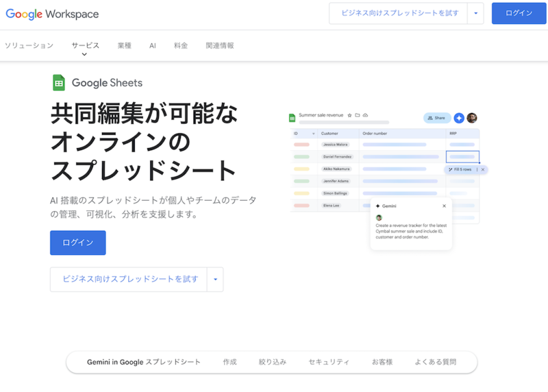Click the Share button in the illustration

tap(437, 118)
